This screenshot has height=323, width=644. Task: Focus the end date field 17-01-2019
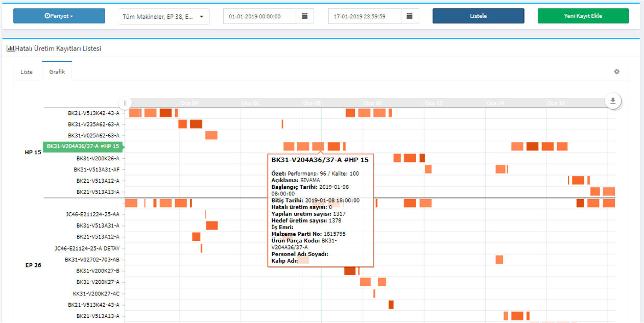tap(365, 16)
